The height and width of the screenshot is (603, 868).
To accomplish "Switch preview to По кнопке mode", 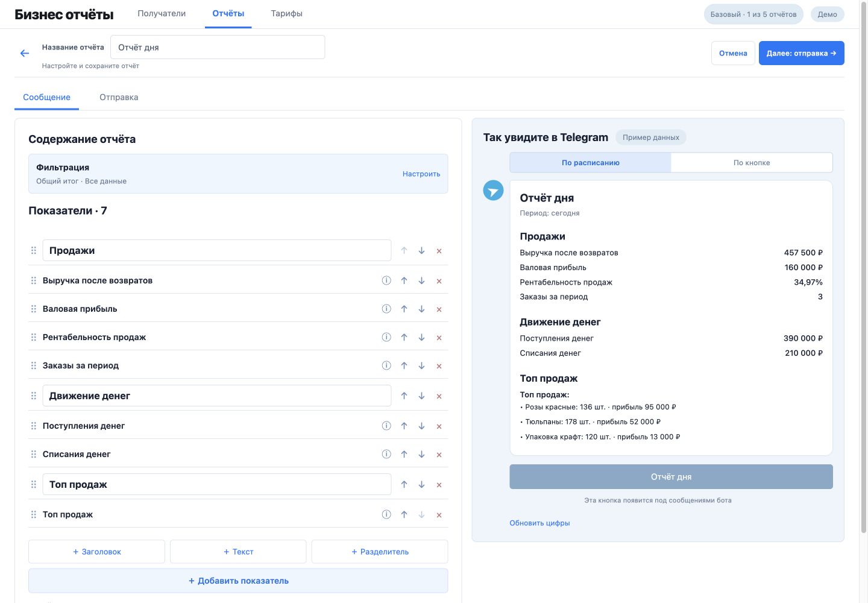I will coord(752,163).
